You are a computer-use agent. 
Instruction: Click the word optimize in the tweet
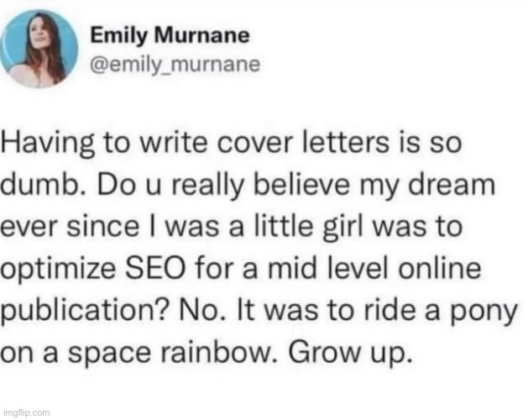(58, 270)
